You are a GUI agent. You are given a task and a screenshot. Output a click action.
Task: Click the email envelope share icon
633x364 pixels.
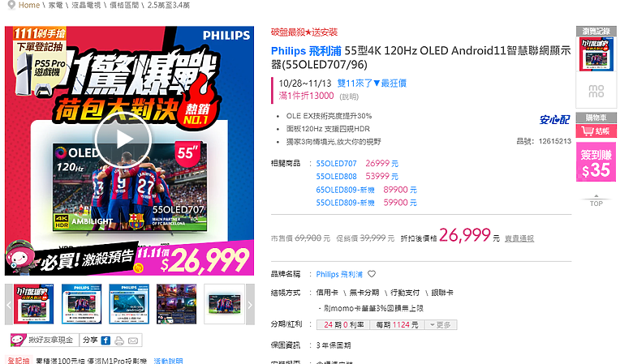point(133,341)
